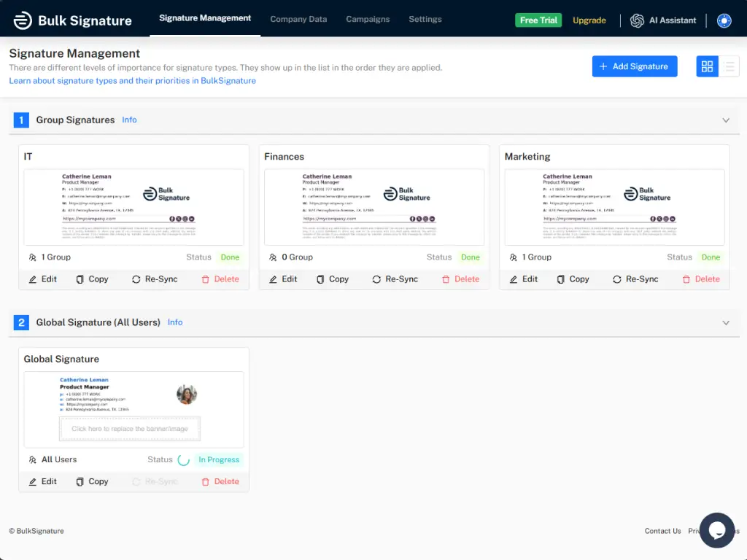Collapse the Group Signatures section

pyautogui.click(x=725, y=120)
